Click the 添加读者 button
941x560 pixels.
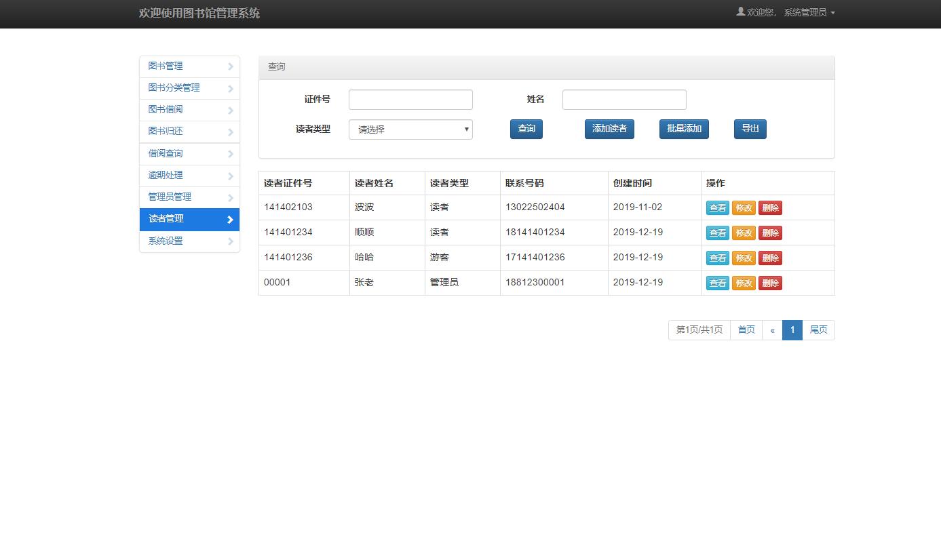coord(609,129)
